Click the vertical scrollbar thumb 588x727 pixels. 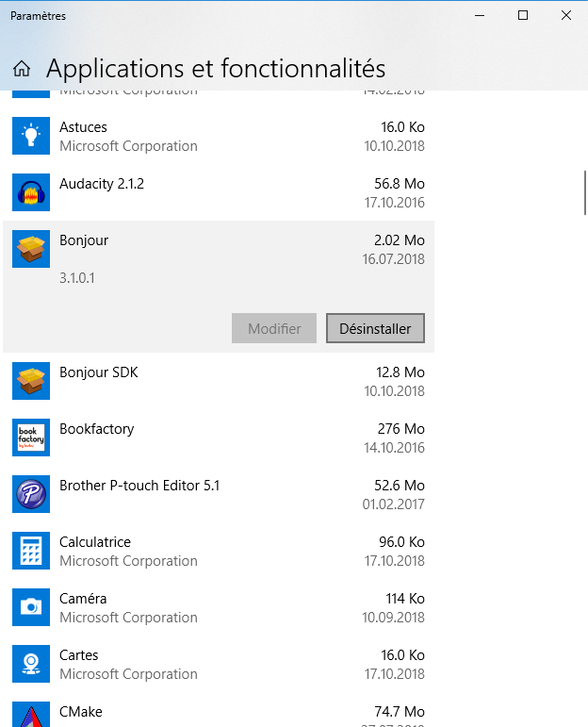(585, 192)
